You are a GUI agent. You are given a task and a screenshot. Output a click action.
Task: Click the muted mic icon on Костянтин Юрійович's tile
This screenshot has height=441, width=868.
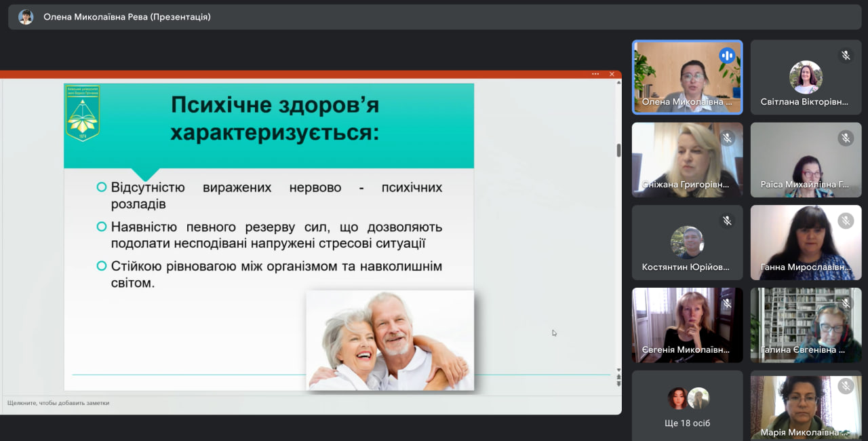pos(727,220)
